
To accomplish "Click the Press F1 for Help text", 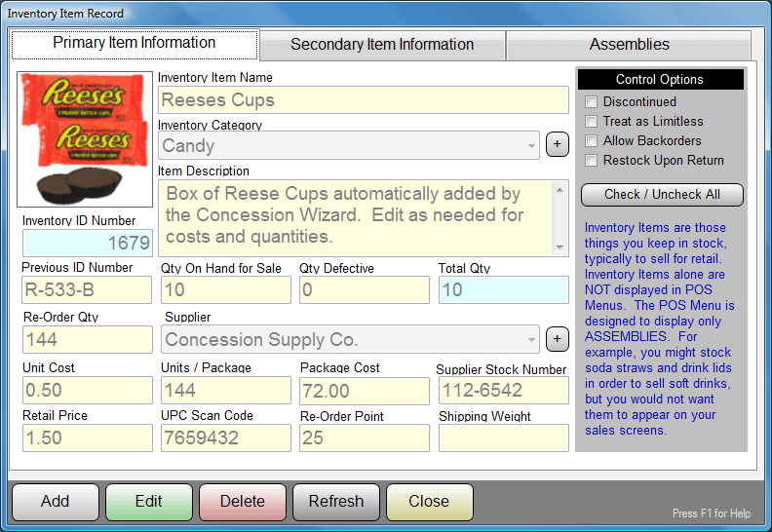I will [712, 513].
